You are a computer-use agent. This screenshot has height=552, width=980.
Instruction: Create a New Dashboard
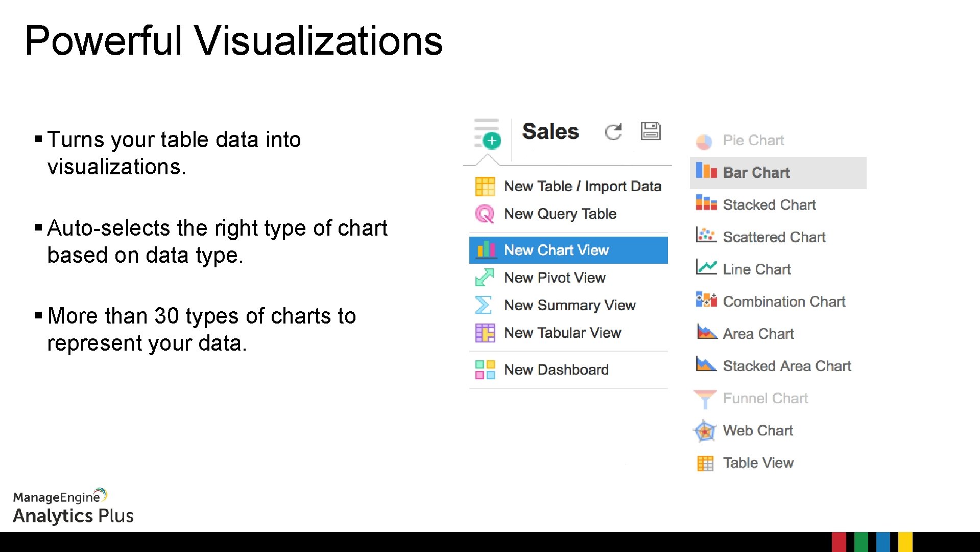click(556, 370)
